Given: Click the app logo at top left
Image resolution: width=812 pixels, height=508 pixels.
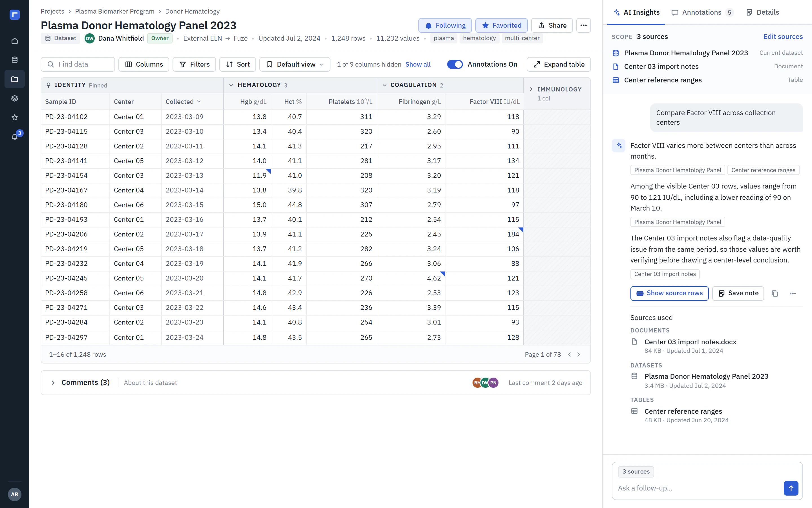Looking at the screenshot, I should pos(14,14).
